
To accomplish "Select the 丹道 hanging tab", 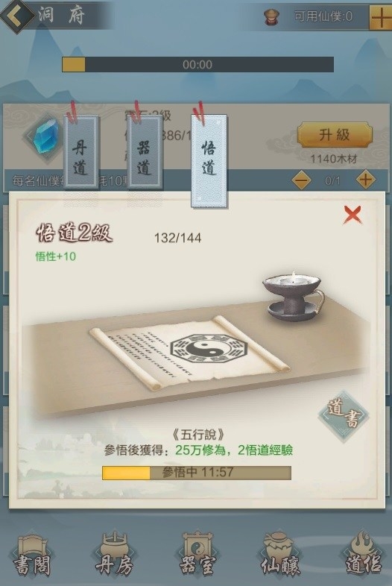I will click(x=81, y=151).
